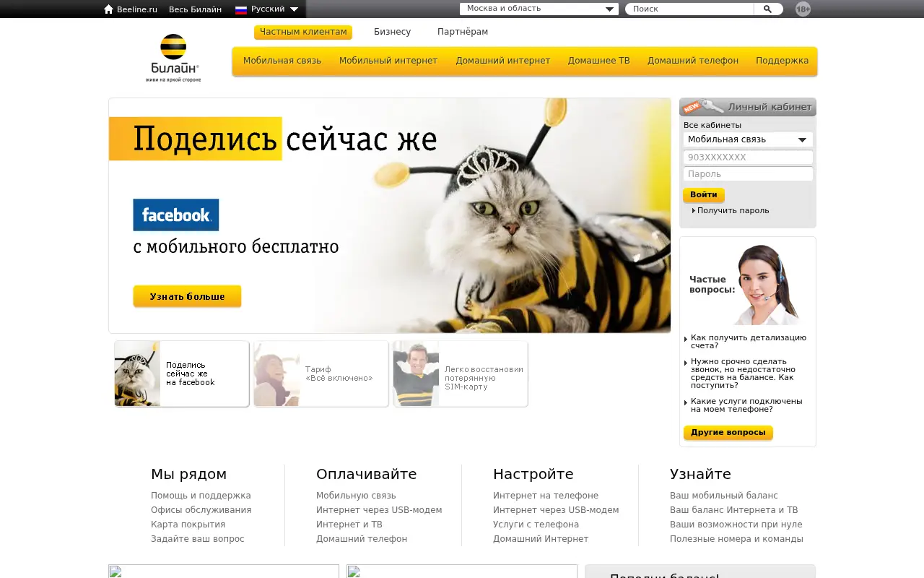924x578 pixels.
Task: Focus the Пароль password field
Action: [748, 174]
